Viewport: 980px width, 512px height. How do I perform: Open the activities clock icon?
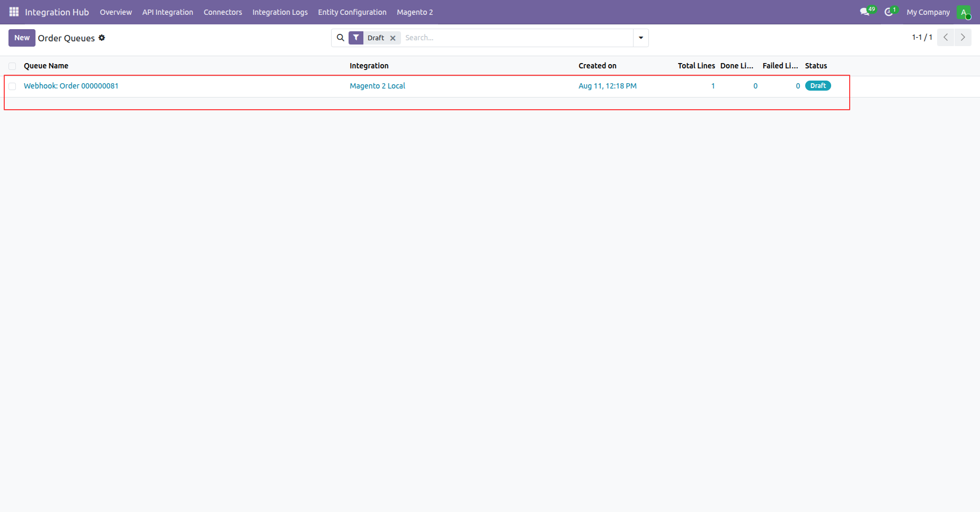pyautogui.click(x=889, y=12)
